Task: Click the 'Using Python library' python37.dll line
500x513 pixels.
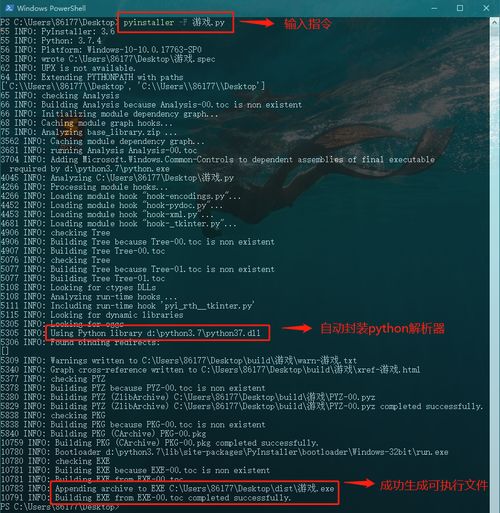Action: [x=155, y=333]
